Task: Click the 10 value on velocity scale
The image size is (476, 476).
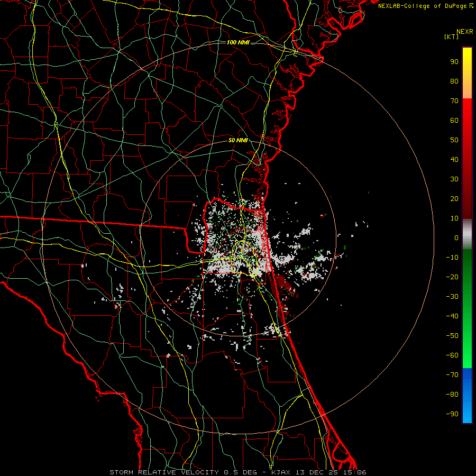Action: (x=454, y=218)
